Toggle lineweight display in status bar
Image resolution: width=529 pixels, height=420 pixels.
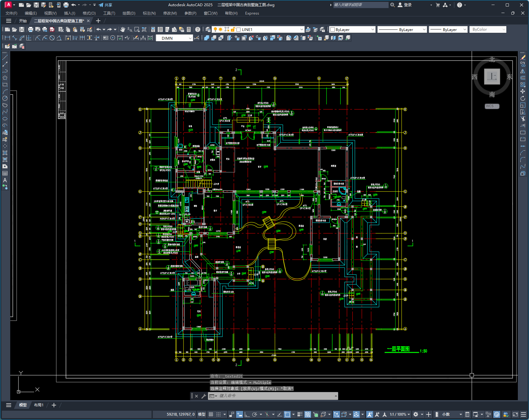tap(300, 414)
